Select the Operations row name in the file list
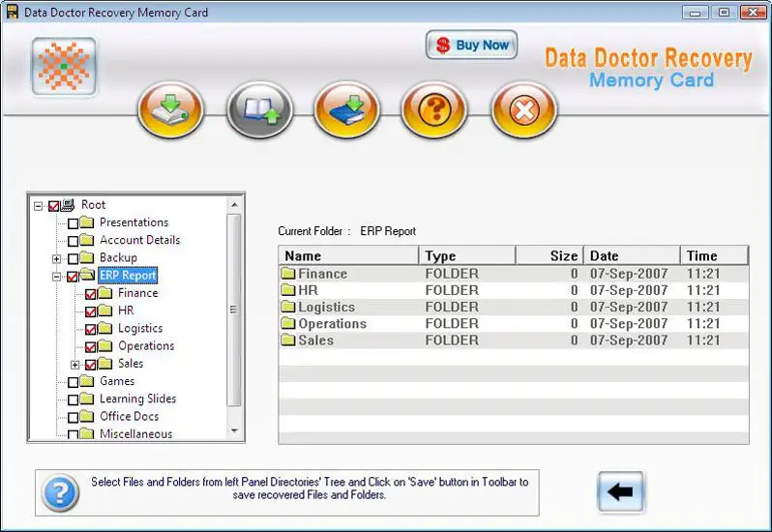The width and height of the screenshot is (772, 532). point(333,324)
